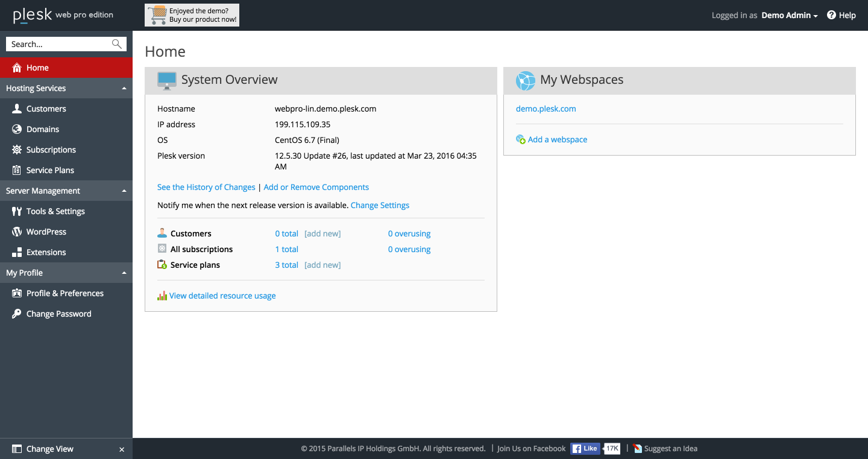This screenshot has height=459, width=868.
Task: Click the Facebook Like button
Action: coord(585,448)
